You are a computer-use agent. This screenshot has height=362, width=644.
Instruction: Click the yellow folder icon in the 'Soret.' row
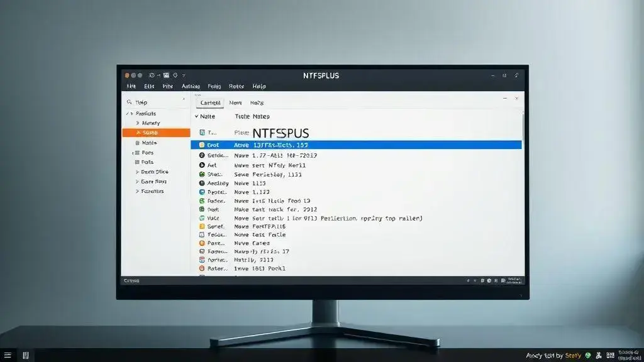[x=202, y=226]
